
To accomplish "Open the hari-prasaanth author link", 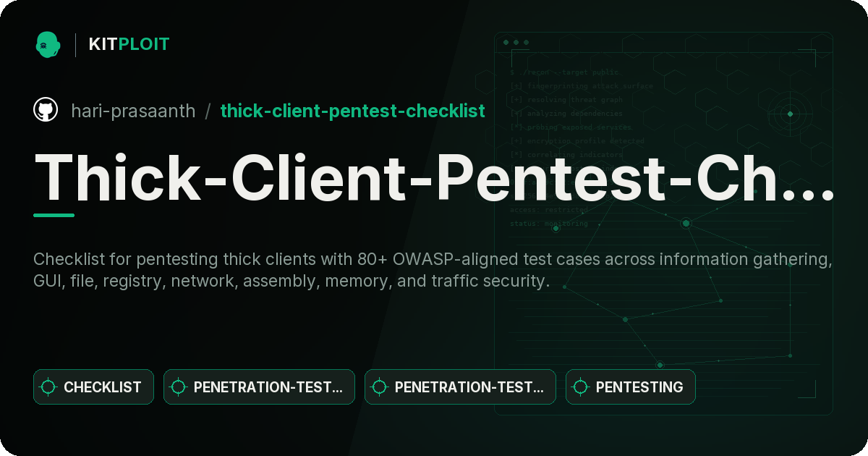I will [x=133, y=111].
